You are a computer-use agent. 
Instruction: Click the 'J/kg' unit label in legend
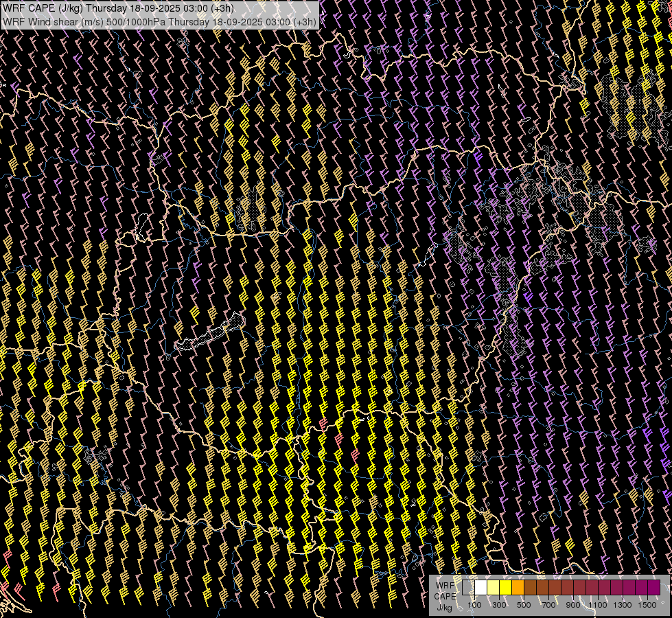pos(444,608)
